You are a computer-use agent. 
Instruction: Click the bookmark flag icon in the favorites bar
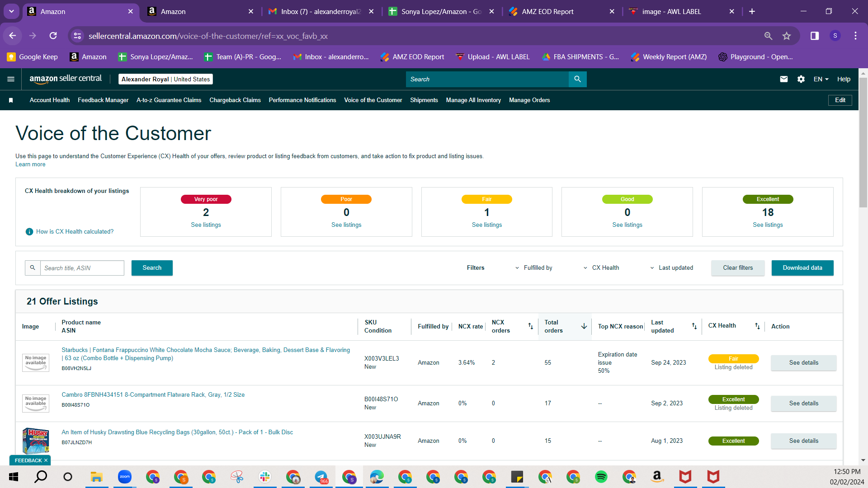tap(11, 100)
